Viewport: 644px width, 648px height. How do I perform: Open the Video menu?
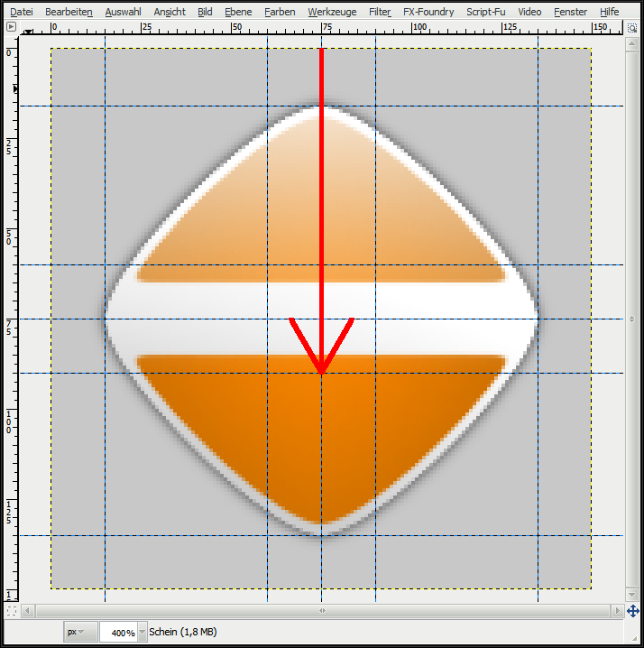pyautogui.click(x=529, y=12)
